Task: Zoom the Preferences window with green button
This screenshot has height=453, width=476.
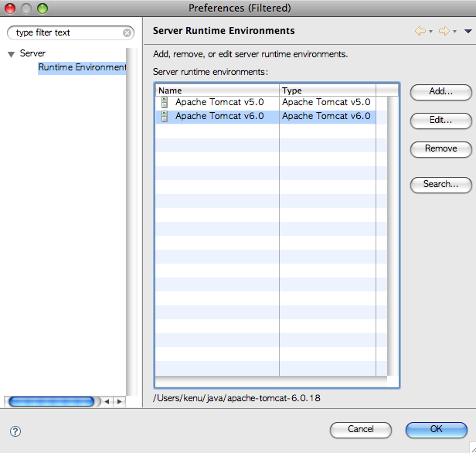Action: point(42,9)
